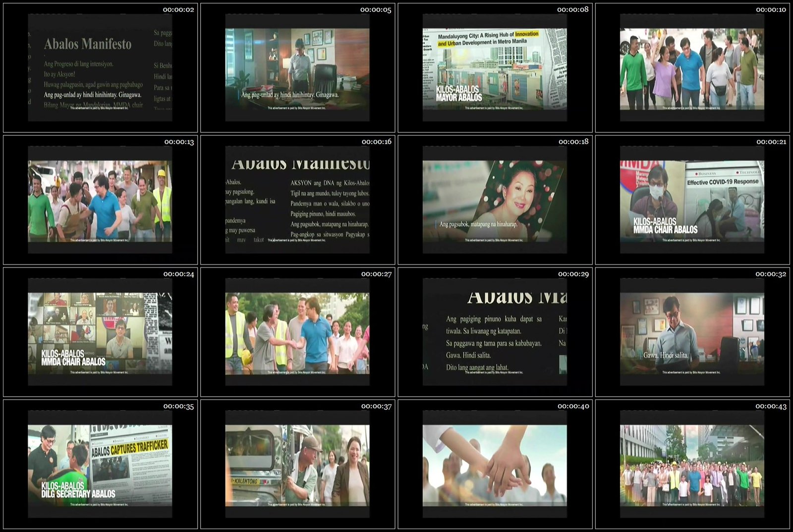Click the 'Abalos Manifesto' heading in first frame
This screenshot has height=532, width=793.
[x=88, y=44]
